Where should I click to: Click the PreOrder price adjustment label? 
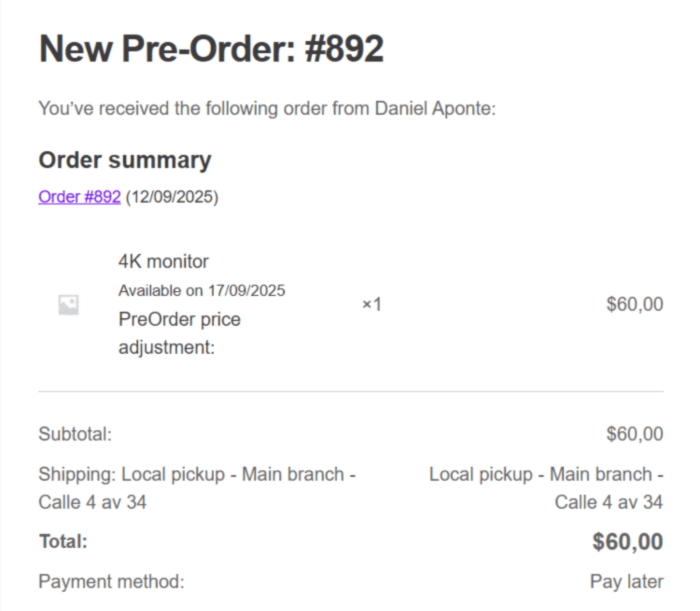[179, 333]
